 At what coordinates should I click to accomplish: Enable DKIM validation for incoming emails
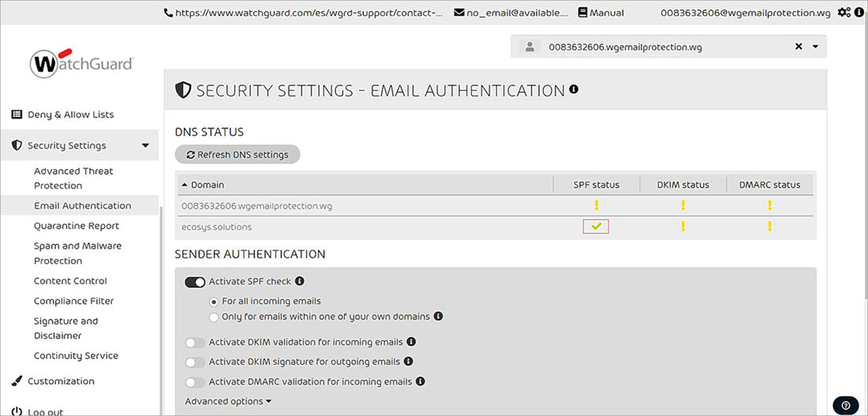(195, 343)
